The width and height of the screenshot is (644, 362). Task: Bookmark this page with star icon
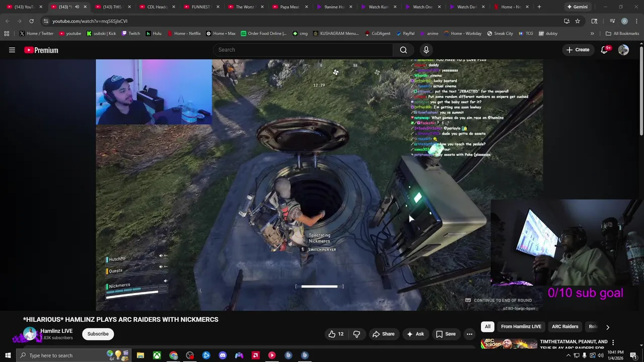[x=578, y=21]
